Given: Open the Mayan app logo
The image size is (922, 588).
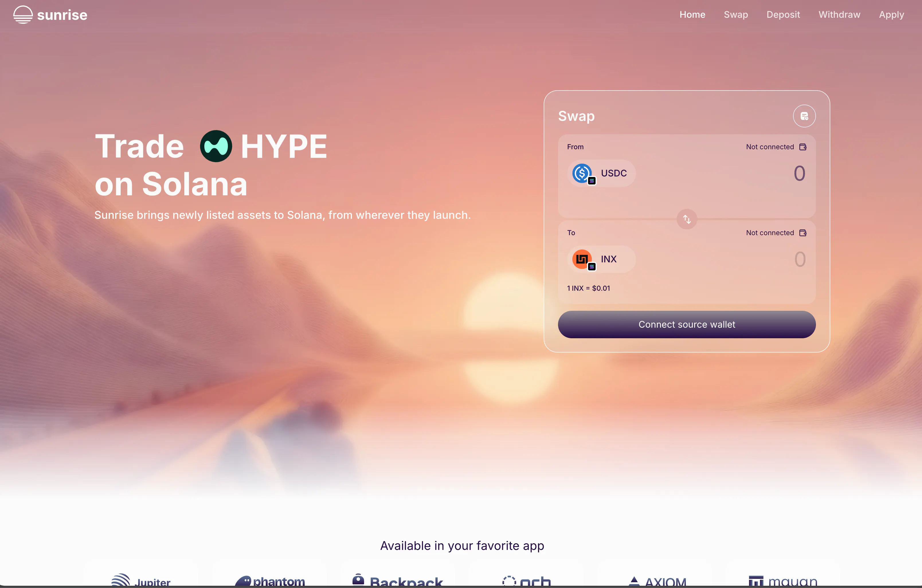Looking at the screenshot, I should tap(783, 581).
